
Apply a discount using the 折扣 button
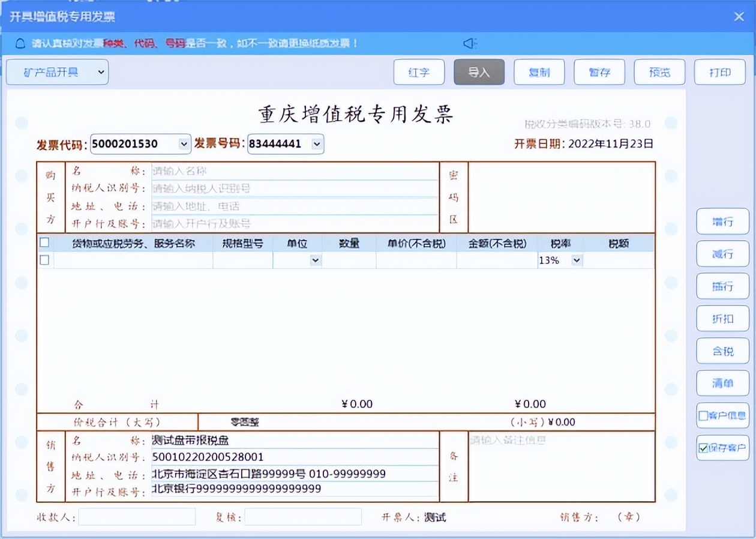pos(722,319)
